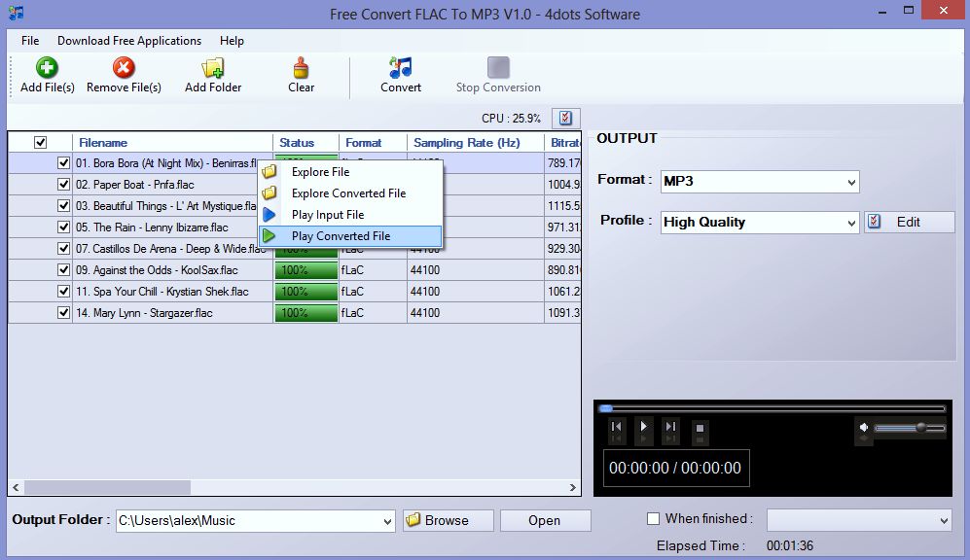Viewport: 970px width, 560px height.
Task: Select Explore File from context menu
Action: pos(350,172)
